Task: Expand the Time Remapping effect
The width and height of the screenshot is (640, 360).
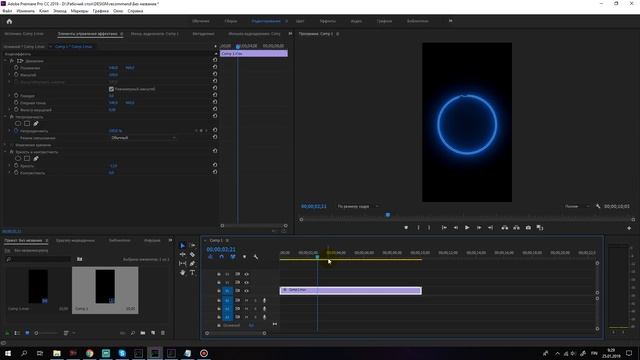Action: click(6, 145)
